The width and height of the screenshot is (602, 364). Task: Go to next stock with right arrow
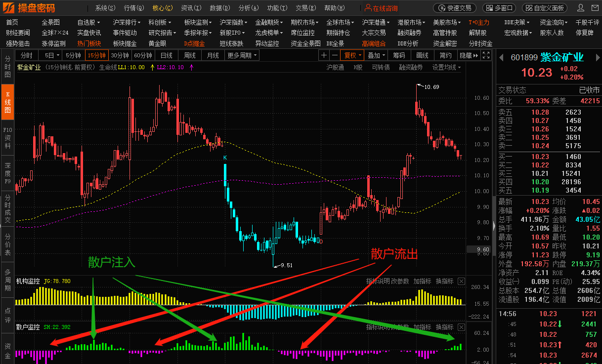coord(597,57)
